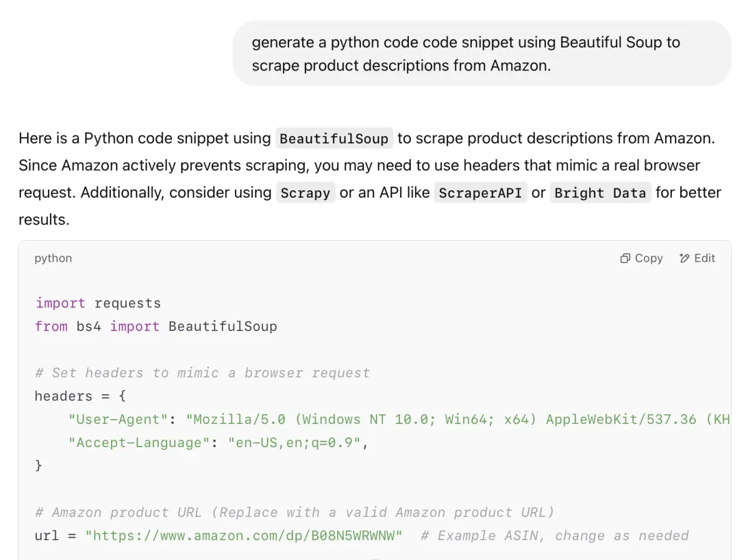Click the 'headers = {' code line
Screen dimensions: 748x560
(x=80, y=396)
